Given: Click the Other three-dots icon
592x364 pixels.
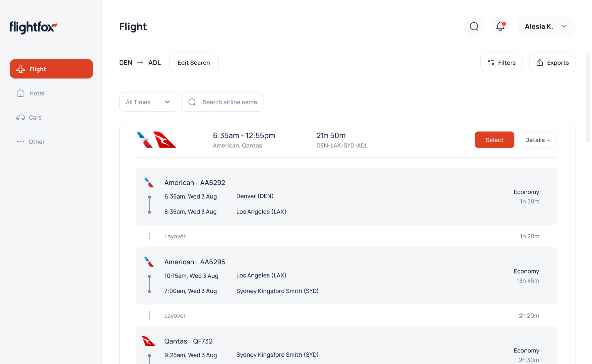Looking at the screenshot, I should (21, 142).
